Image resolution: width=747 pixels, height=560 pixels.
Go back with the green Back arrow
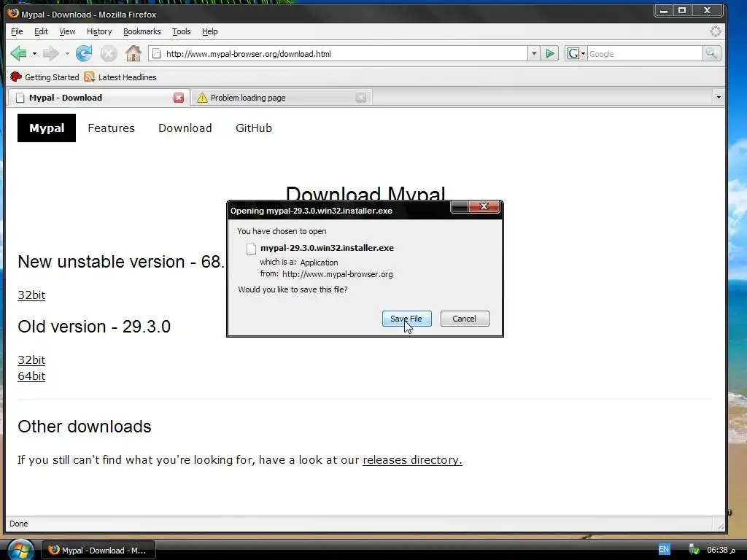[18, 53]
